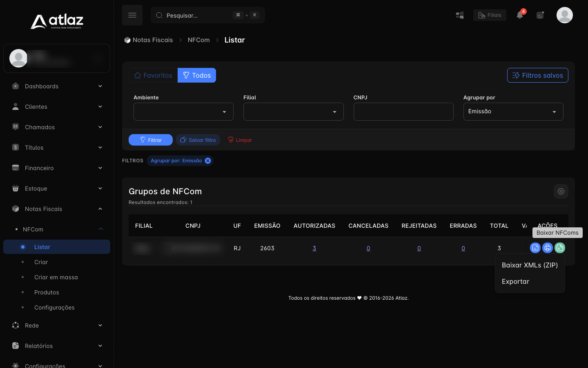Collapse the NFCom submenu
Image resolution: width=588 pixels, height=368 pixels.
click(x=57, y=229)
